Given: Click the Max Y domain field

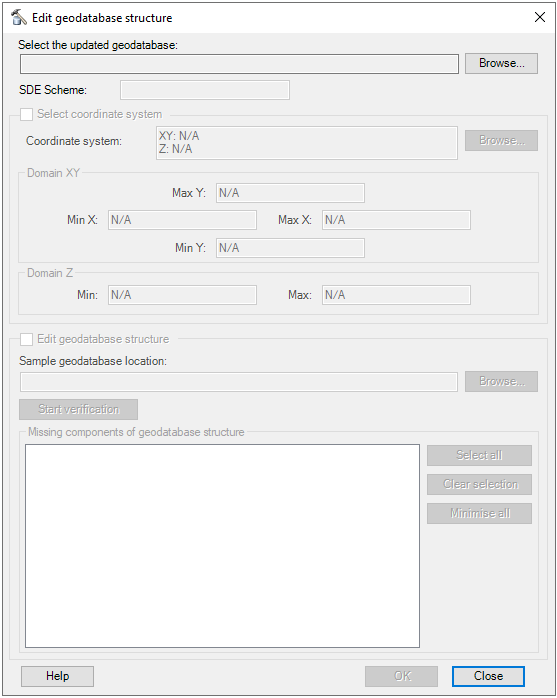Looking at the screenshot, I should [290, 193].
